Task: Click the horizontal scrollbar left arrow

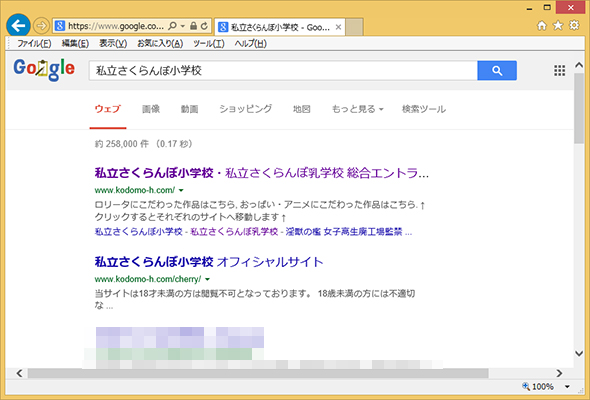Action: click(x=20, y=373)
